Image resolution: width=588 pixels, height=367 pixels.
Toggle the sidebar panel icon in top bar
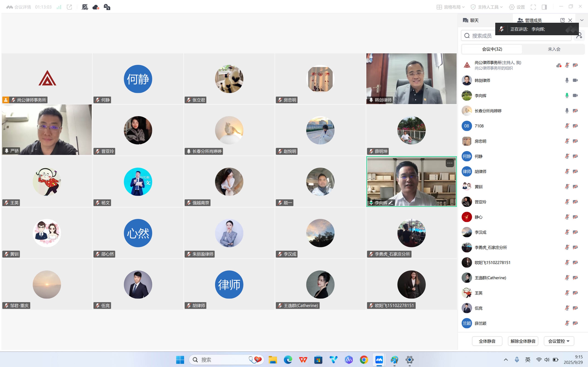pos(544,7)
